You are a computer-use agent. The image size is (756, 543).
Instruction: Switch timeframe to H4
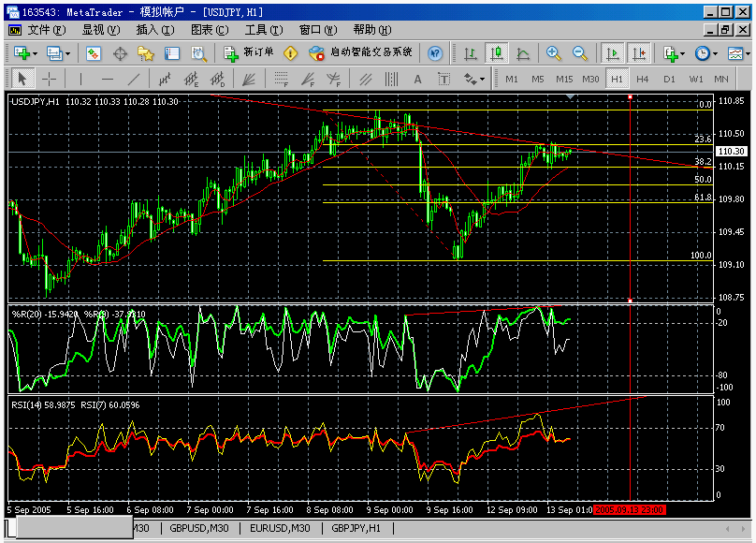coord(643,80)
